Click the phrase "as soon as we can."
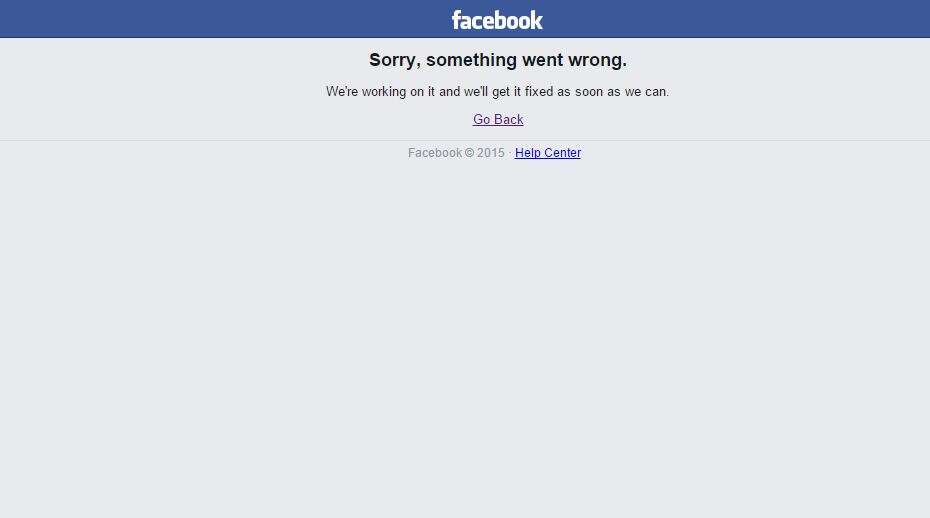930x518 pixels. pos(613,91)
